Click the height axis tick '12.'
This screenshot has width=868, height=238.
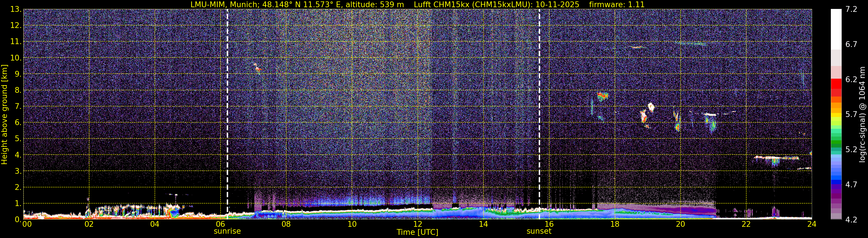coord(16,26)
